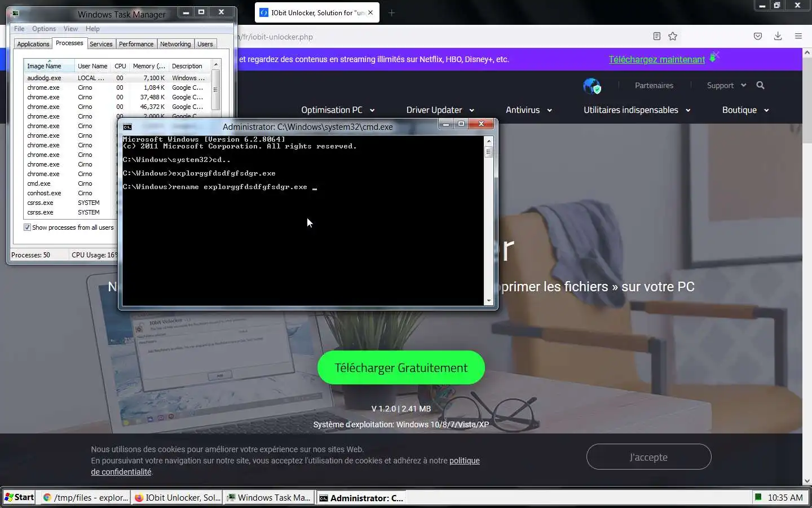
Task: Expand the Optimisation PC dropdown menu
Action: tap(338, 110)
